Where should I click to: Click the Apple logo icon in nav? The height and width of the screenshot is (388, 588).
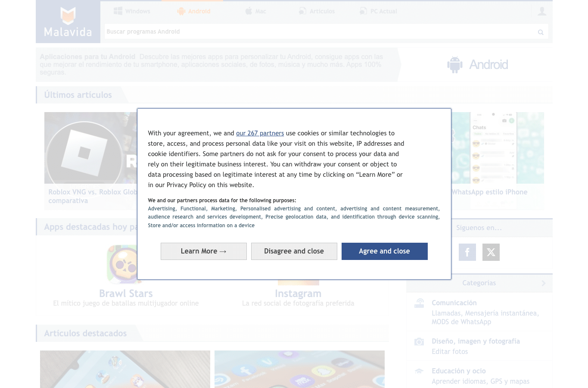(x=249, y=11)
